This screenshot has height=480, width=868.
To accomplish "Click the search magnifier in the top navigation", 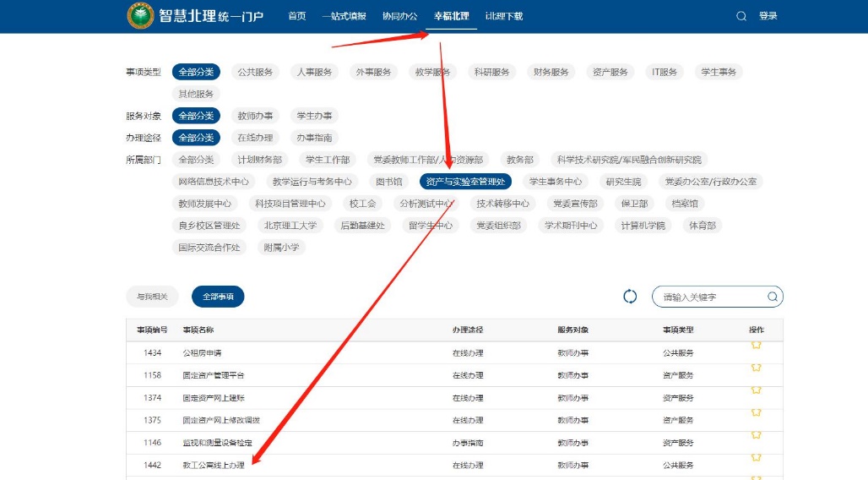I will (741, 16).
